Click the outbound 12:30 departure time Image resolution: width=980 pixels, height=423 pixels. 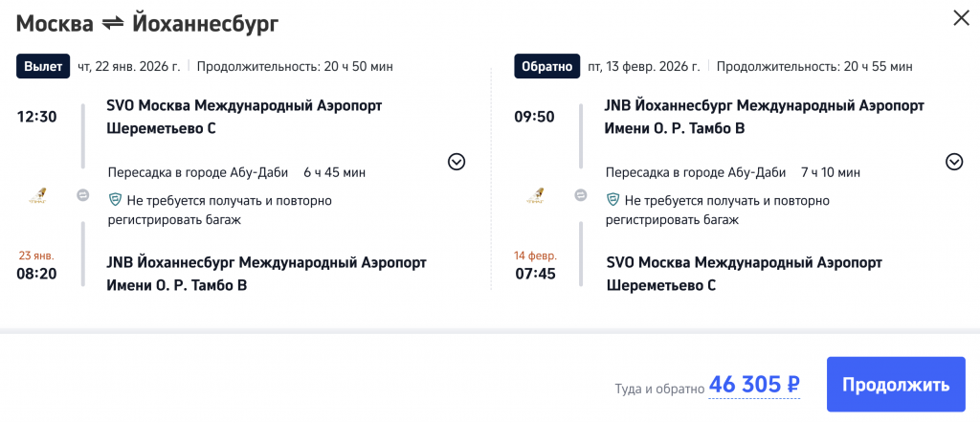pyautogui.click(x=37, y=117)
